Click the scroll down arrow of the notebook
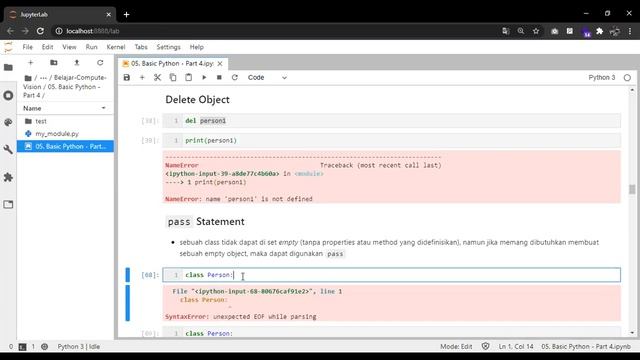The height and width of the screenshot is (360, 640). pos(632,333)
